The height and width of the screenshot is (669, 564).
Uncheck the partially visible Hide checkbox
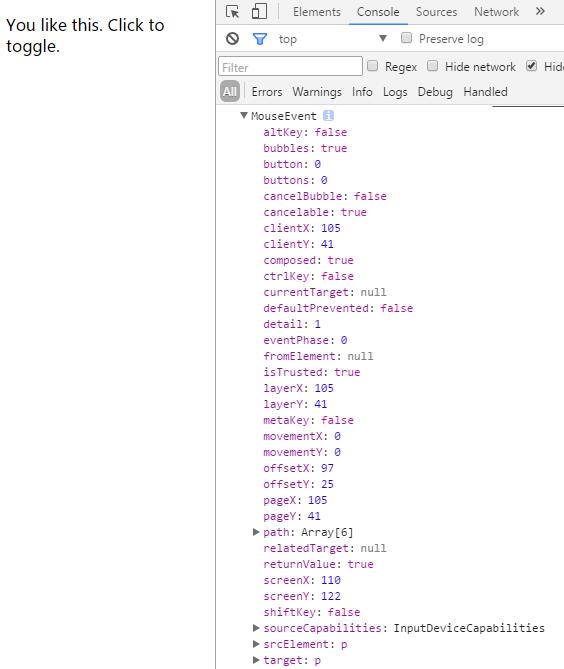click(532, 66)
